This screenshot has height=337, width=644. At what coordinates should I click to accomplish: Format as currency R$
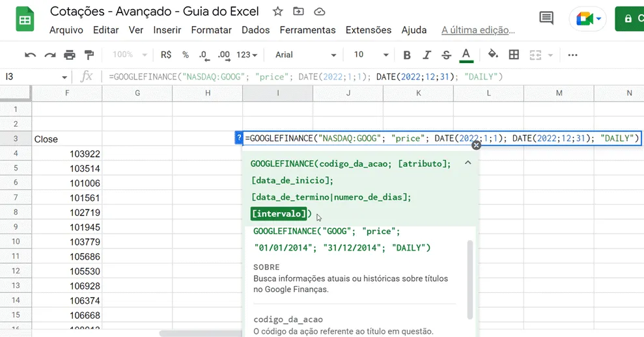pyautogui.click(x=166, y=55)
